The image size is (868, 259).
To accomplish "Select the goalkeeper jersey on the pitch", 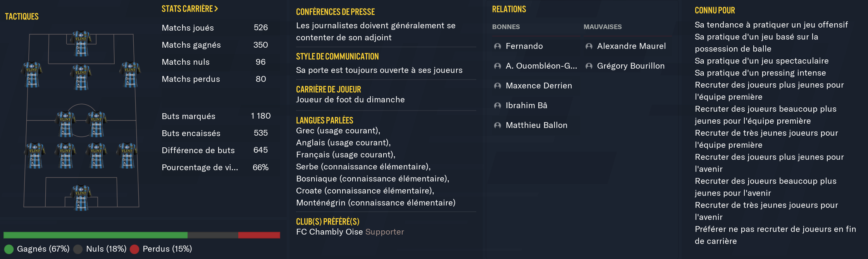I will (81, 198).
